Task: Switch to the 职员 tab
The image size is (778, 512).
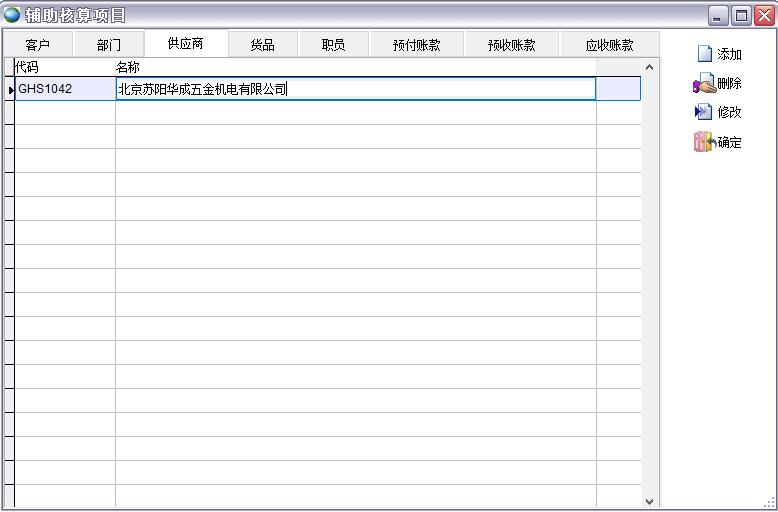Action: [x=333, y=45]
